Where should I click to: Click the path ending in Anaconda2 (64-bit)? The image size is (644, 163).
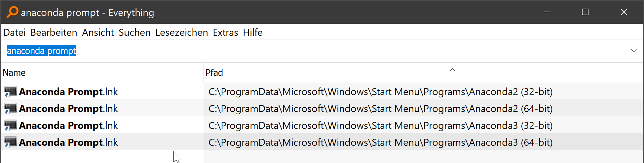[381, 109]
